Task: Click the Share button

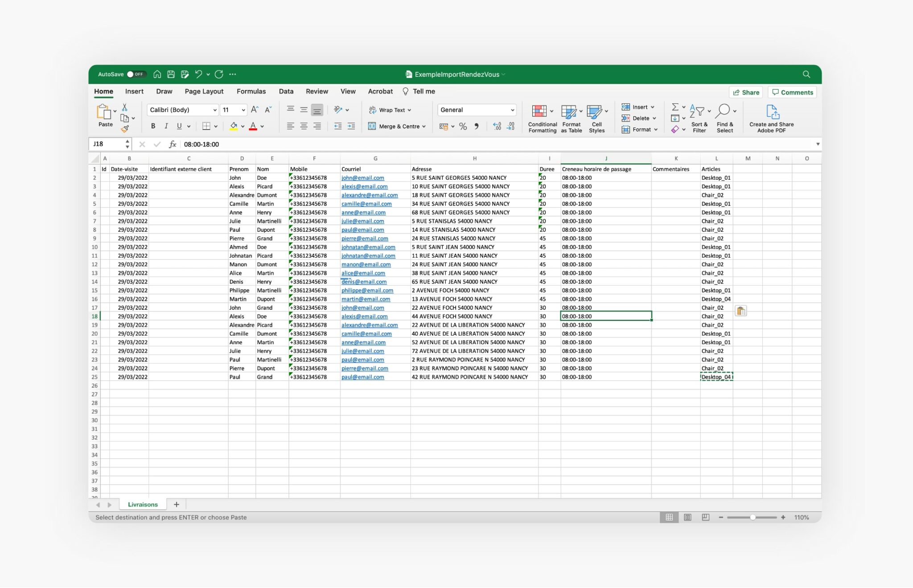Action: 746,92
